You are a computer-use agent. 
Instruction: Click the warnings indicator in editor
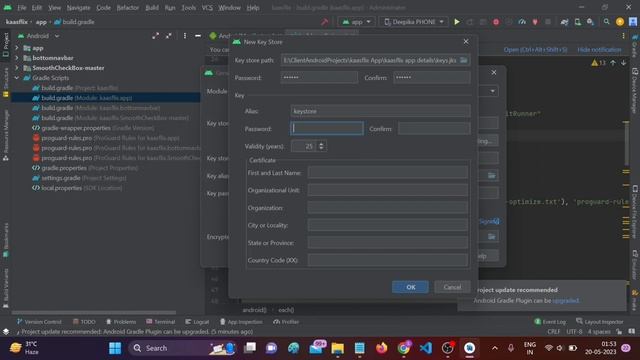point(598,63)
